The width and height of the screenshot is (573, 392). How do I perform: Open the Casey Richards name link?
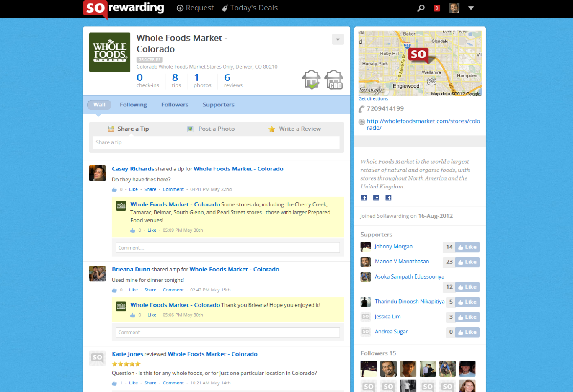(133, 169)
